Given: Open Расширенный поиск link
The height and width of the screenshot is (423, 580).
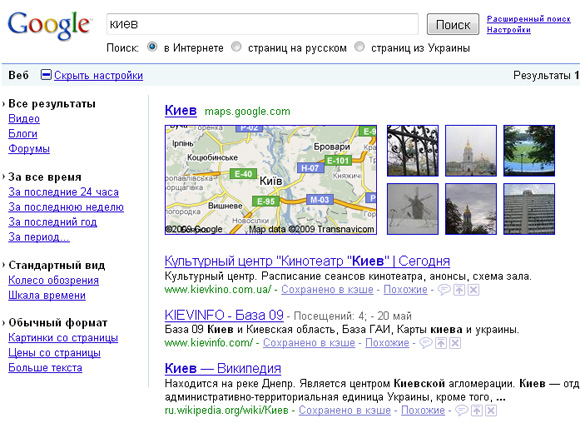Looking at the screenshot, I should (x=529, y=19).
